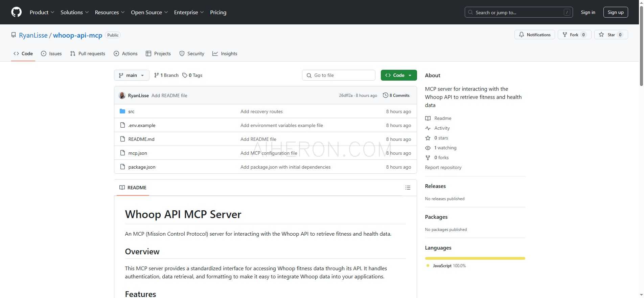Click the slash shortcut key icon in search
This screenshot has height=298, width=644.
coord(567,12)
